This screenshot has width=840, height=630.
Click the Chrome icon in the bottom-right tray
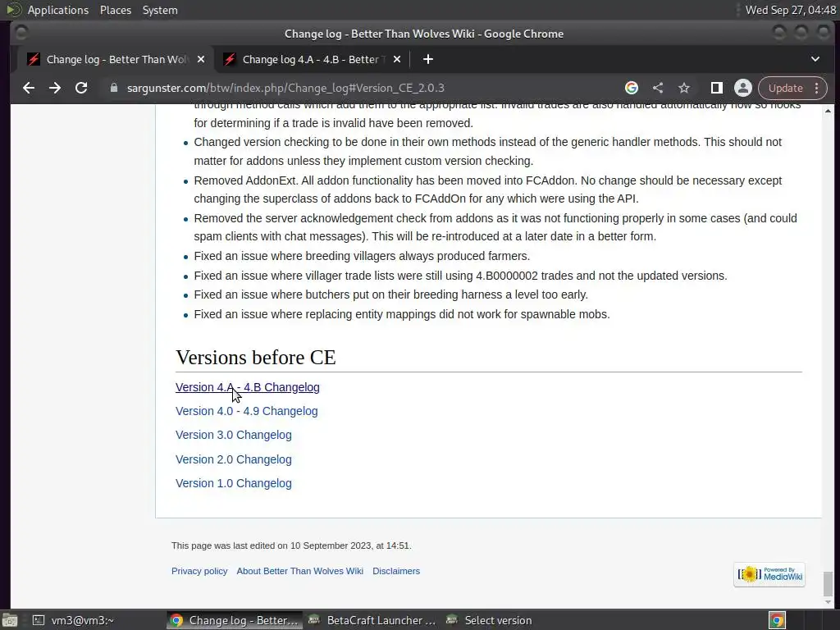tap(777, 620)
